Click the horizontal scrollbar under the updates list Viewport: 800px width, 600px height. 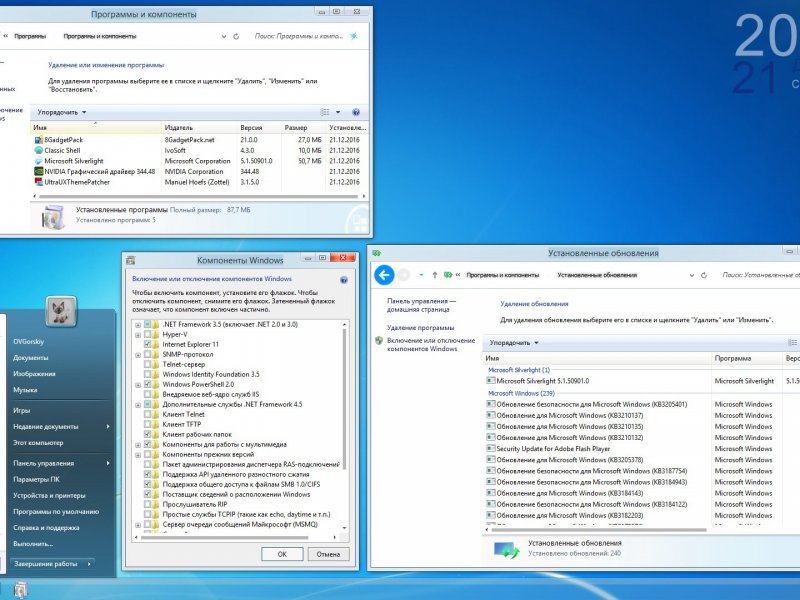pyautogui.click(x=597, y=530)
